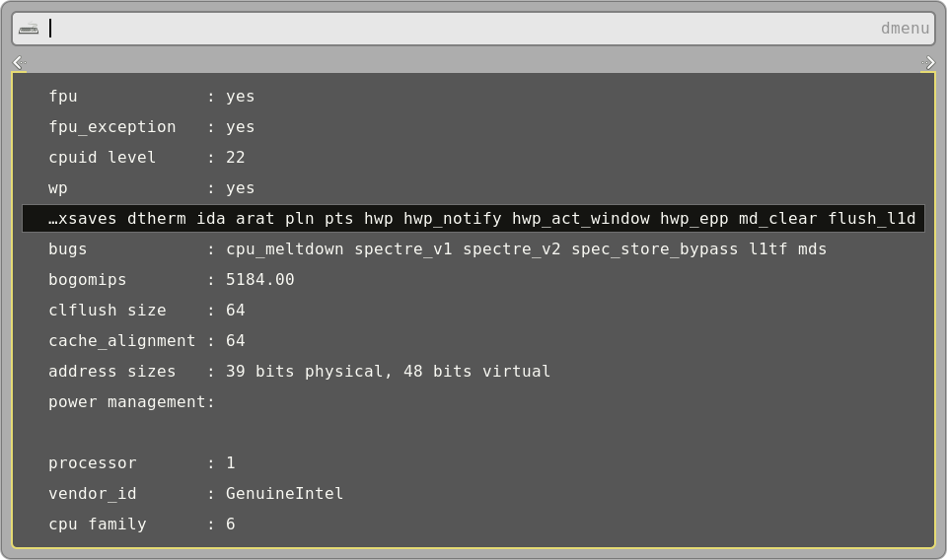Select the highlighted flags row ending in flush_l1d
Image resolution: width=947 pixels, height=560 pixels.
tap(473, 219)
